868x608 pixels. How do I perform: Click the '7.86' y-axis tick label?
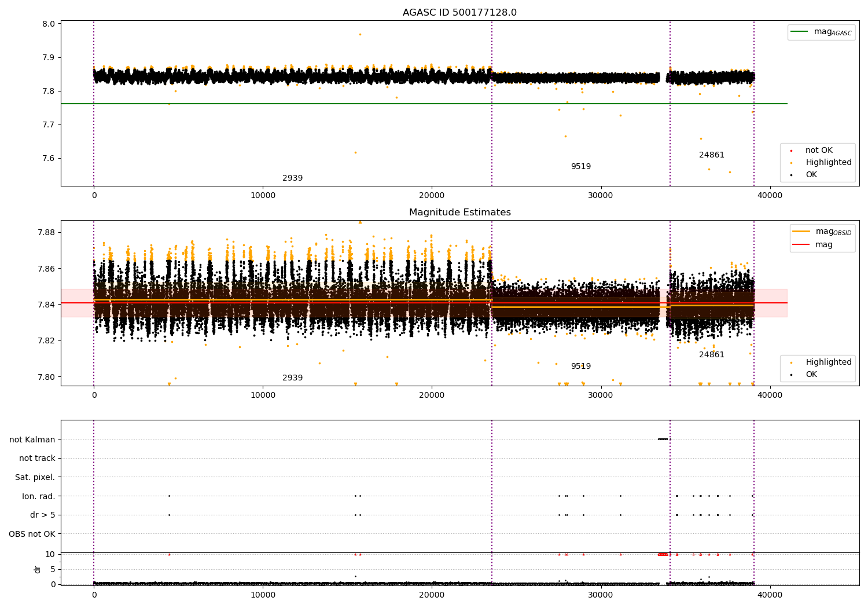click(47, 269)
